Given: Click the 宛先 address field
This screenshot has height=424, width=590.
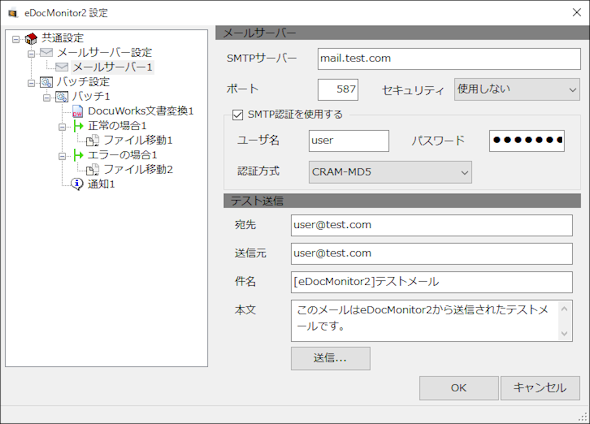Looking at the screenshot, I should click(x=432, y=225).
